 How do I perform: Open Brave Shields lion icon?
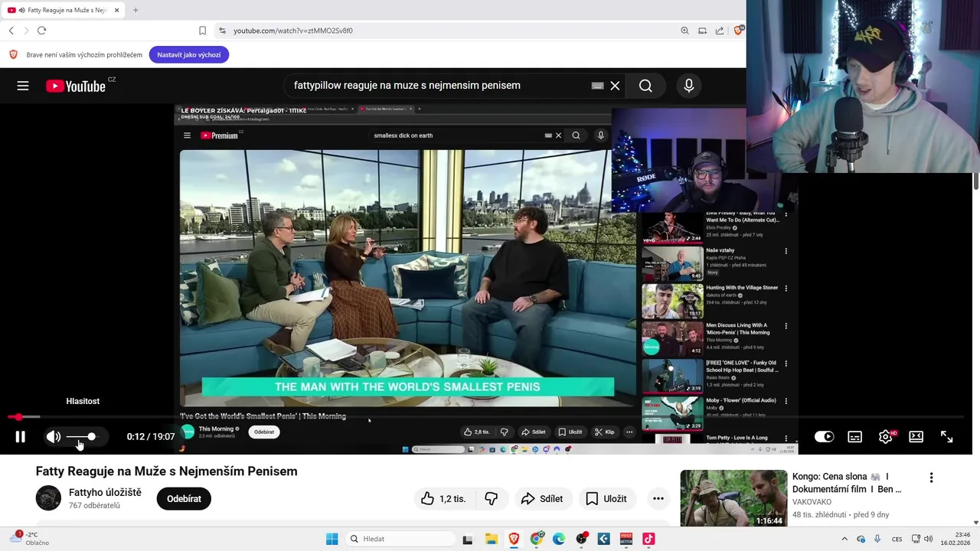(739, 31)
